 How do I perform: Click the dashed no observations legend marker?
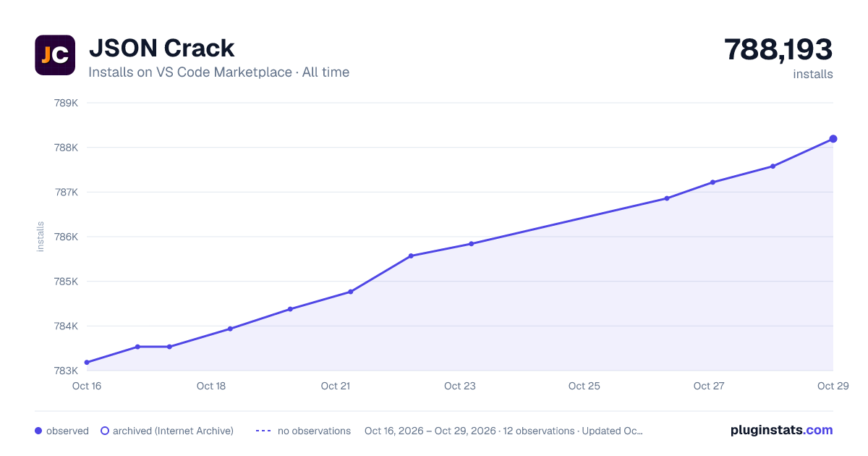pos(263,431)
